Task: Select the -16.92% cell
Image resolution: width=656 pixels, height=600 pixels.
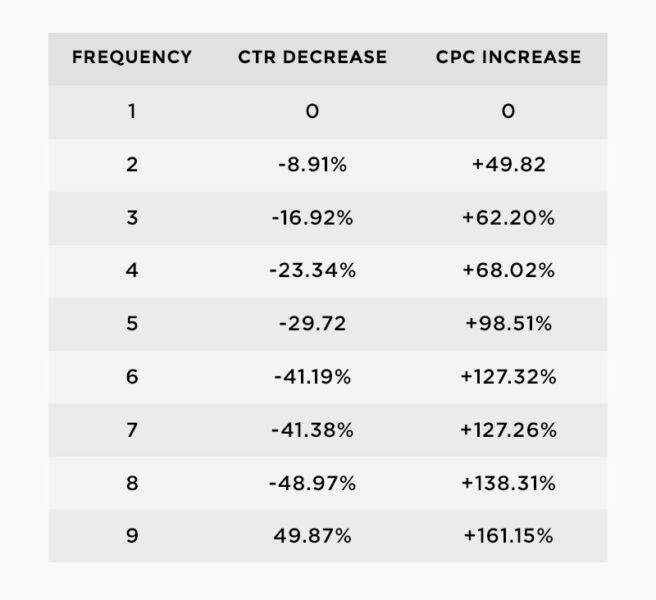Action: 312,218
